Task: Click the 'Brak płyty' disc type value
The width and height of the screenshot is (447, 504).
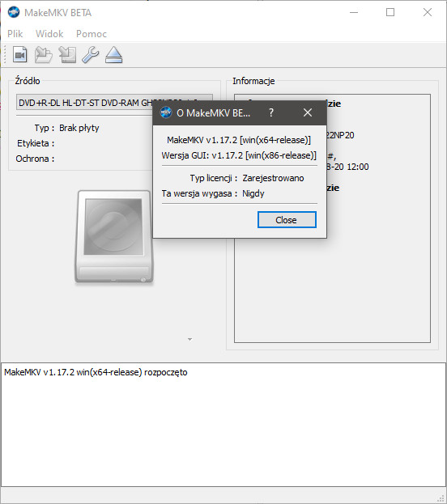Action: (x=79, y=128)
